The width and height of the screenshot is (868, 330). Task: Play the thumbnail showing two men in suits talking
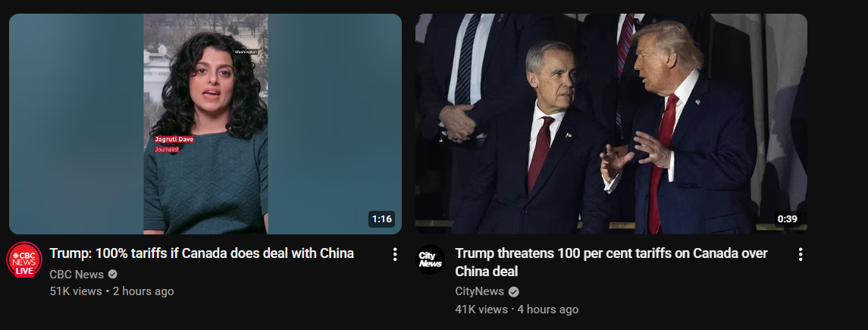pos(611,124)
